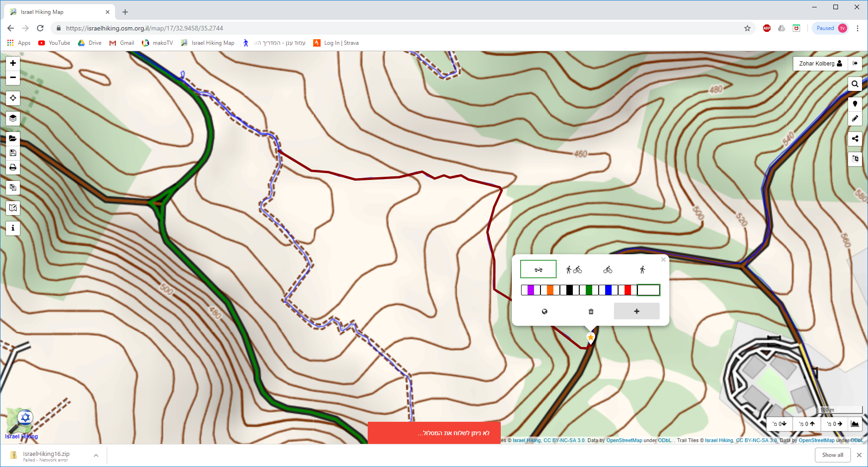
Task: Open a new browser tab
Action: click(x=125, y=12)
